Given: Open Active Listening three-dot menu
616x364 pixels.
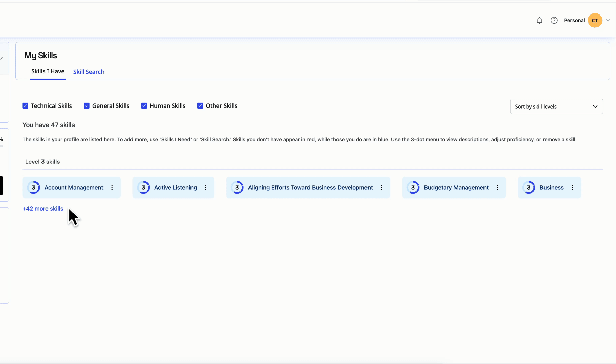Looking at the screenshot, I should [206, 188].
